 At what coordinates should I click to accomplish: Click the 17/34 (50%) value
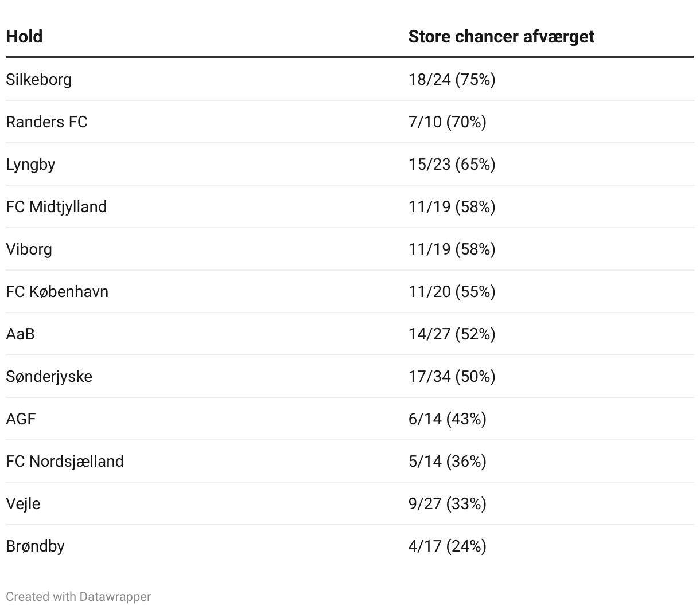click(452, 376)
